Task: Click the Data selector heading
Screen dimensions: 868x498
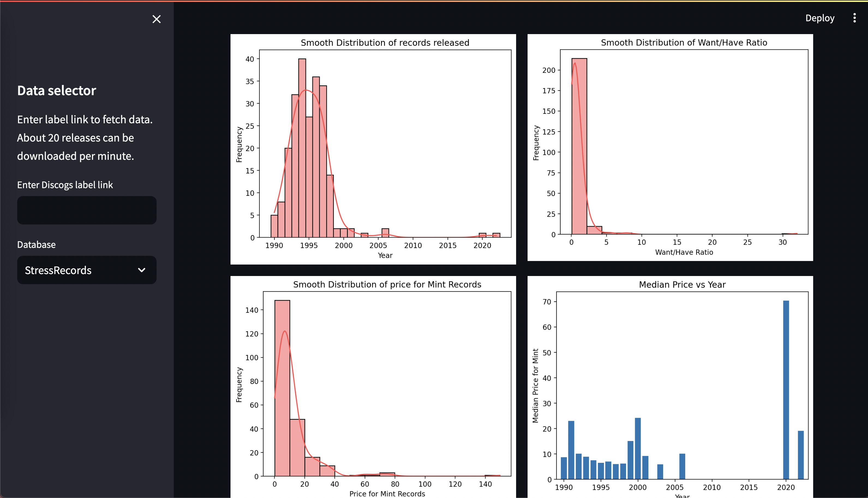Action: (x=56, y=91)
